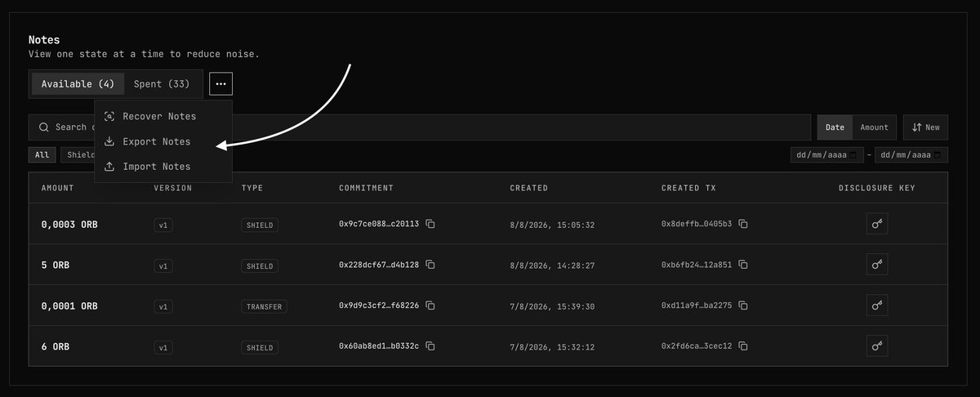Copy created tx 0xb6fb24…12a851
Viewport: 980px width, 397px height.
coord(743,265)
